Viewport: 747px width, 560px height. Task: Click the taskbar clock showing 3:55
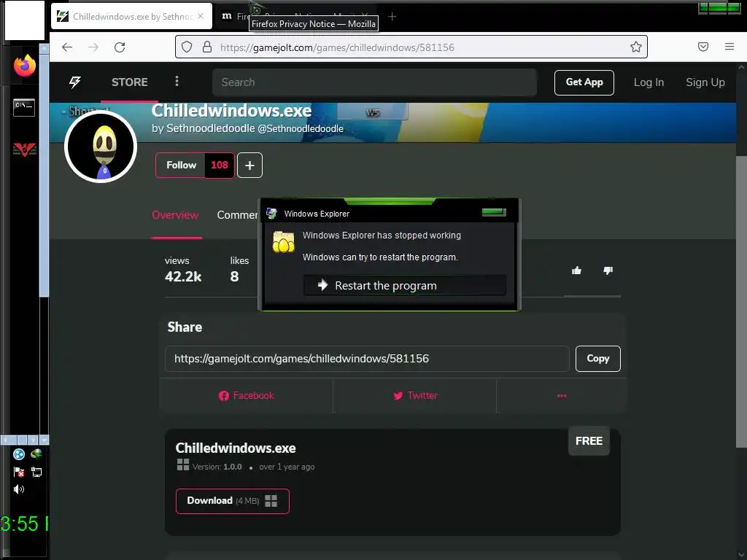[24, 524]
